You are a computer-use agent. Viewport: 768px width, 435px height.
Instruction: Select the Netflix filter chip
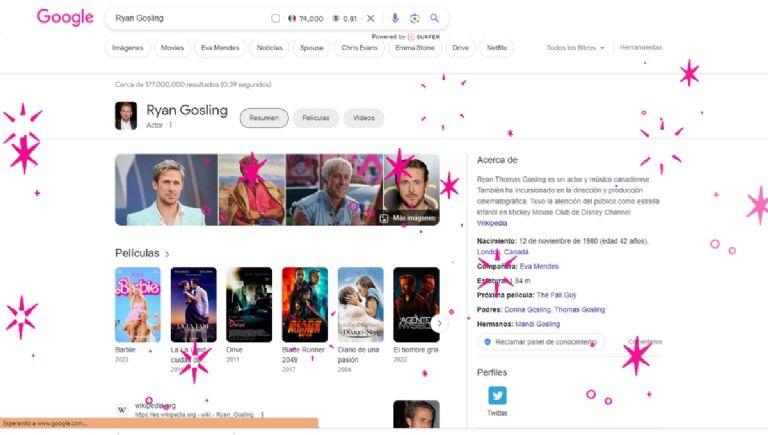point(497,48)
